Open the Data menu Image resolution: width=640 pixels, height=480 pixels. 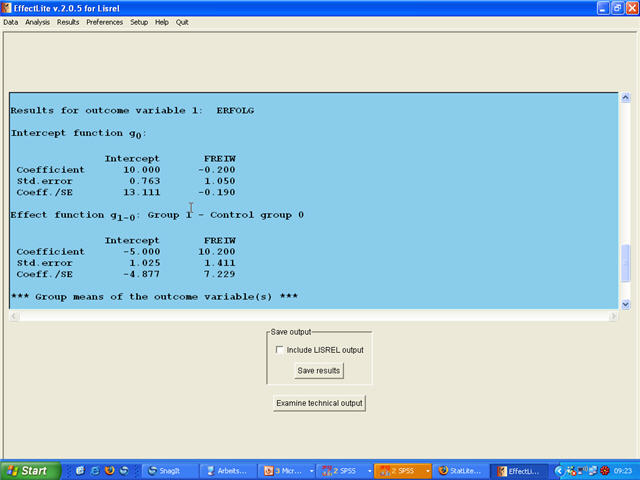coord(11,21)
